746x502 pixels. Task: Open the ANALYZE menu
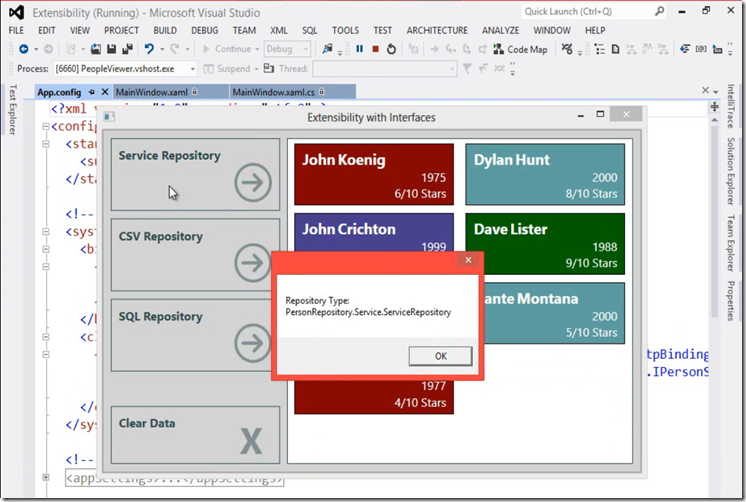click(x=501, y=30)
